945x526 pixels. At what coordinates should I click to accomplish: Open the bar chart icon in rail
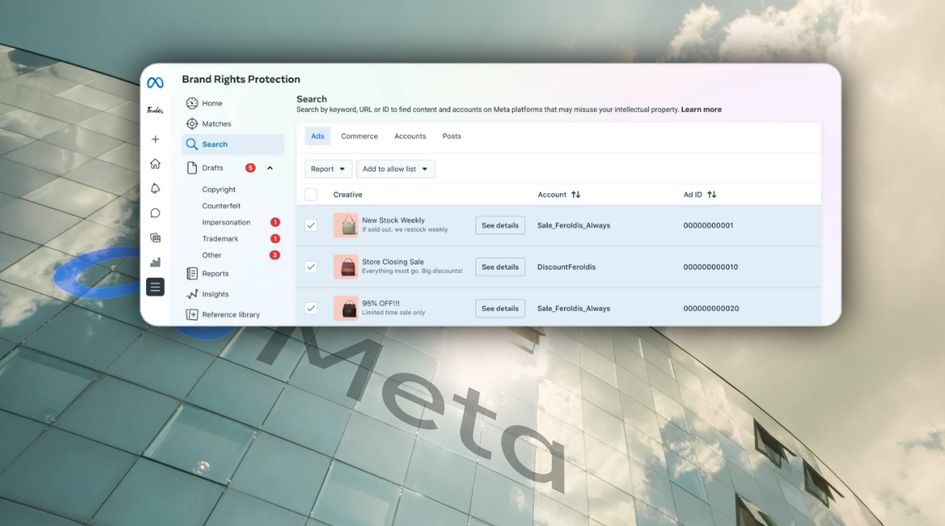155,262
